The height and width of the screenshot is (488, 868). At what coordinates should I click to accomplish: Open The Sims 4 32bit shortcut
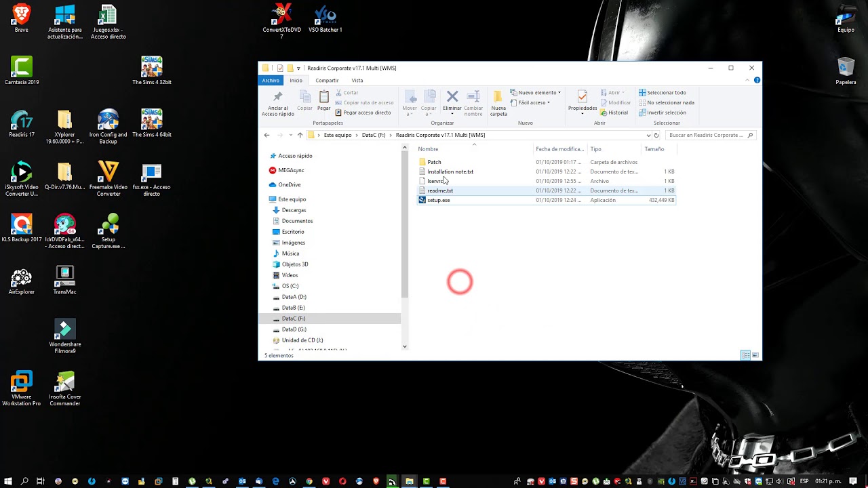[x=151, y=70]
